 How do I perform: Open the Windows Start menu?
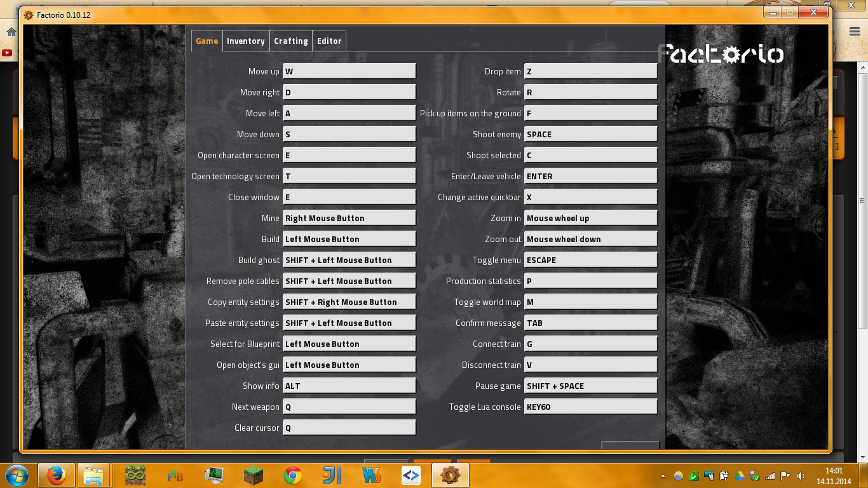click(17, 475)
